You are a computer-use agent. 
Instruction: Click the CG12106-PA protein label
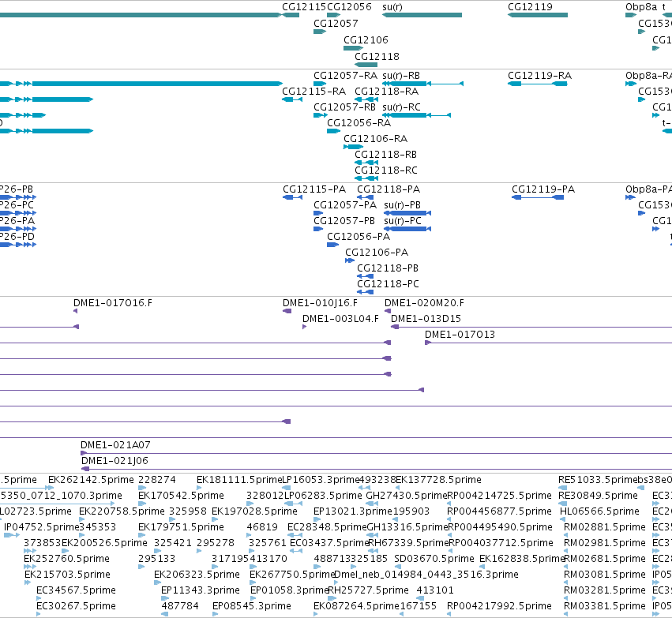(x=377, y=253)
